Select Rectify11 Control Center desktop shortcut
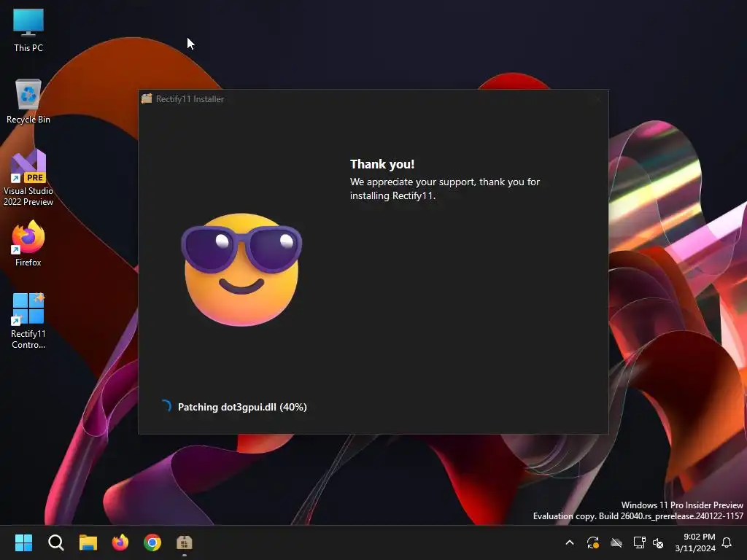Screen dimensions: 747x560 coord(28,321)
